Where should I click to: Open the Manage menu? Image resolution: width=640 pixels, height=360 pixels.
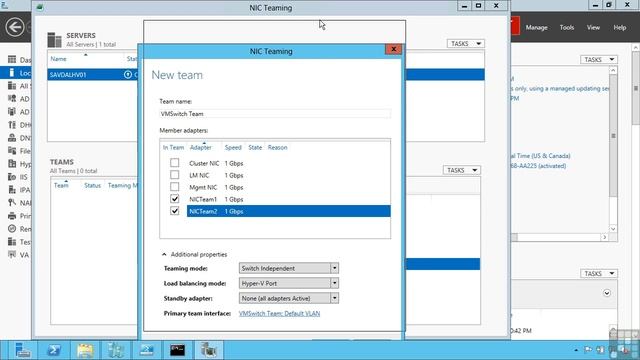[x=536, y=27]
